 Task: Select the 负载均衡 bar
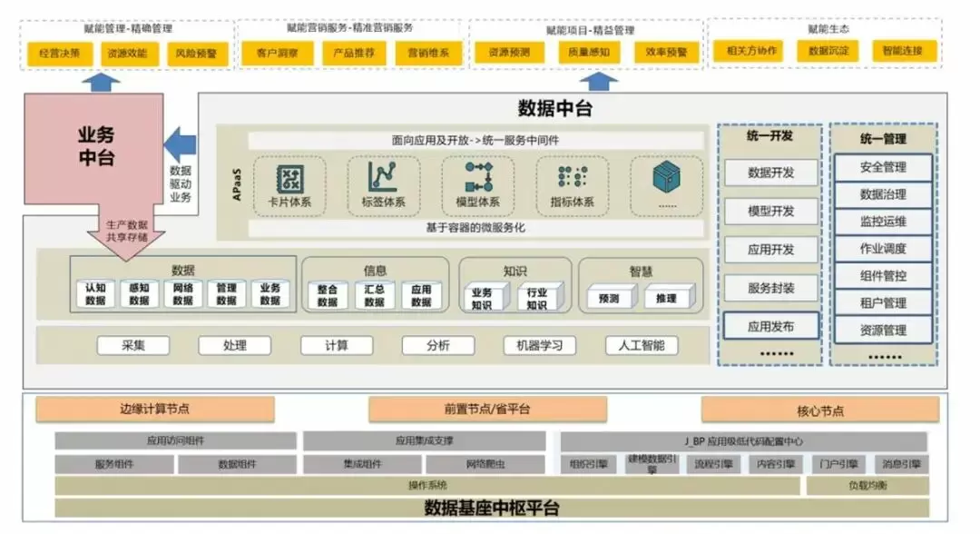(x=867, y=486)
